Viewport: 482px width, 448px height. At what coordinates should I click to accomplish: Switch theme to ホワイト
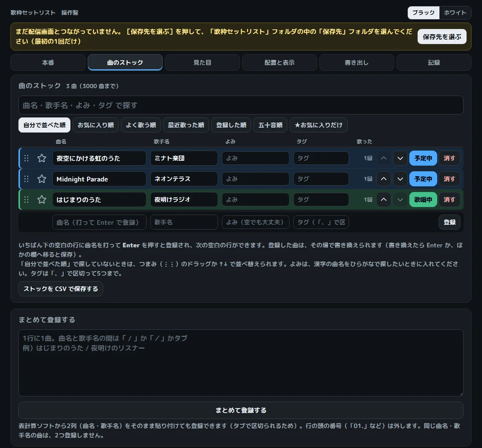click(455, 12)
